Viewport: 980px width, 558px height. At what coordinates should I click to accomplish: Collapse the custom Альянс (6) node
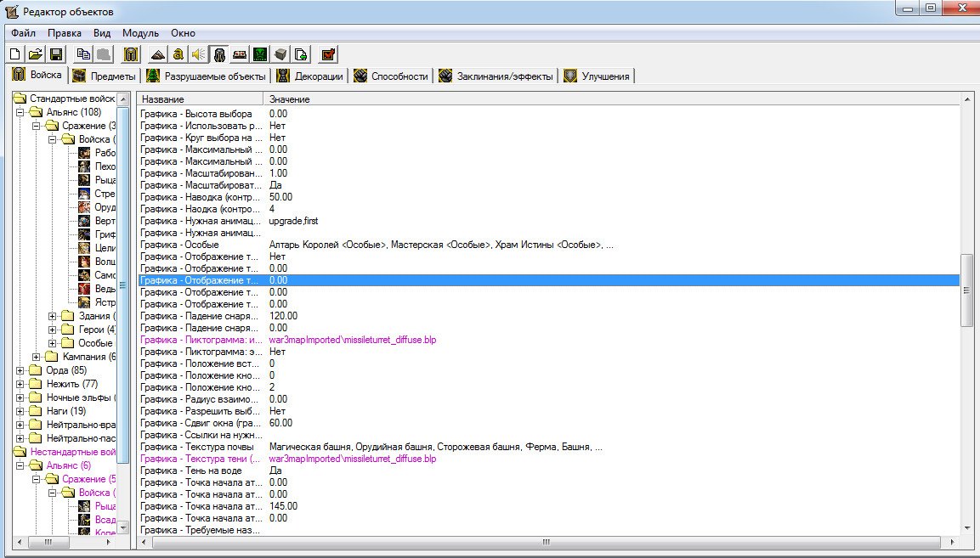coord(20,465)
